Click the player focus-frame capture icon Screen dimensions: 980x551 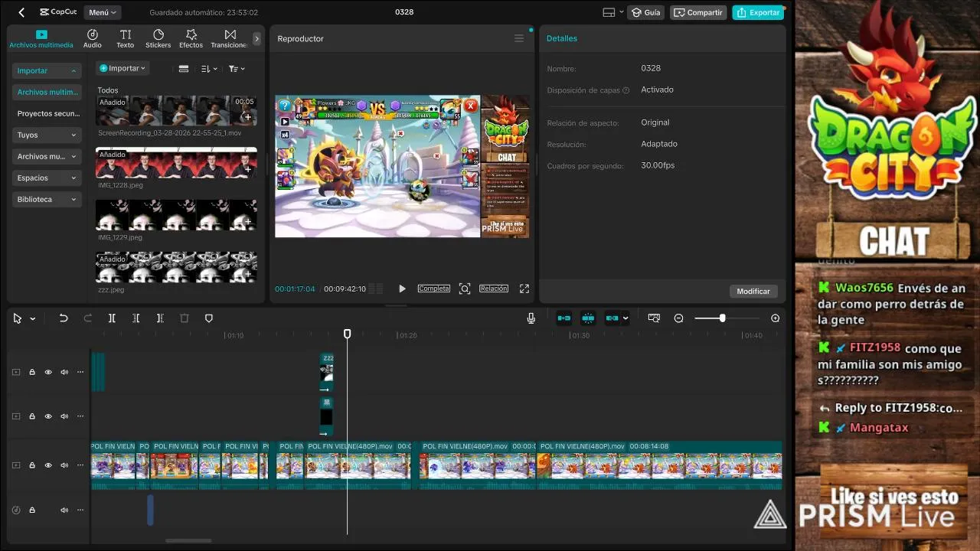pyautogui.click(x=465, y=289)
